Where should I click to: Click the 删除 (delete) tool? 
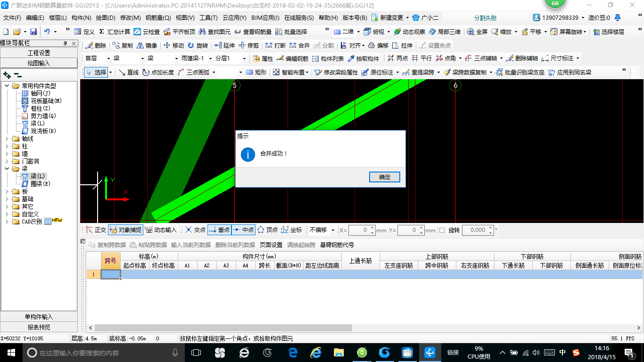96,46
